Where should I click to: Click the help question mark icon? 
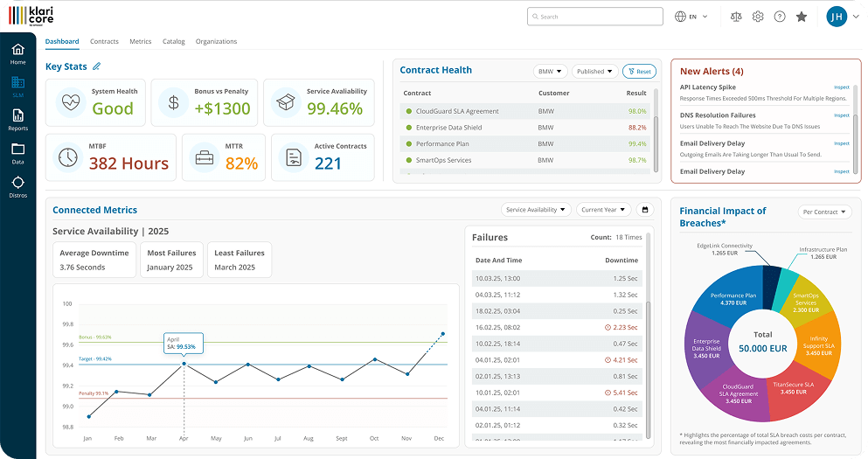[780, 17]
